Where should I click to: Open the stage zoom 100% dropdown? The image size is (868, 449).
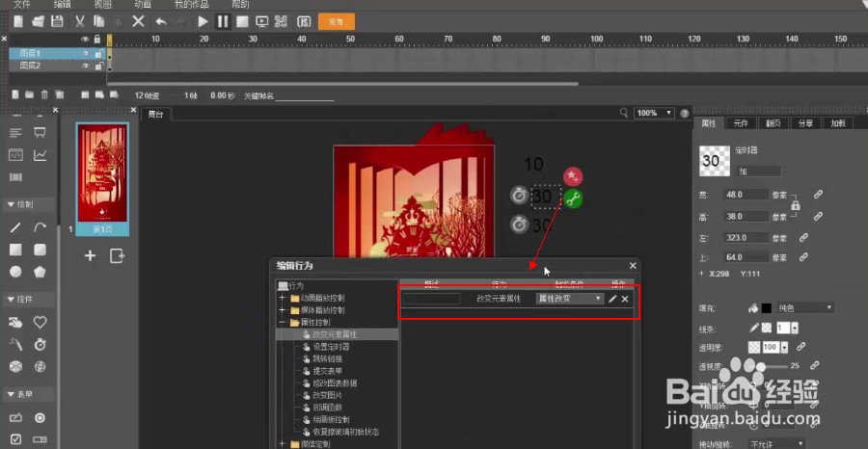[x=654, y=113]
